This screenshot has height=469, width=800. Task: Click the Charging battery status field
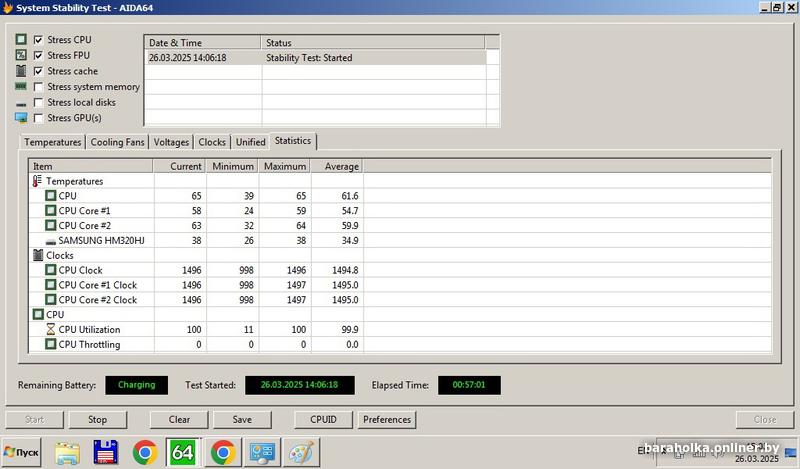pyautogui.click(x=136, y=385)
